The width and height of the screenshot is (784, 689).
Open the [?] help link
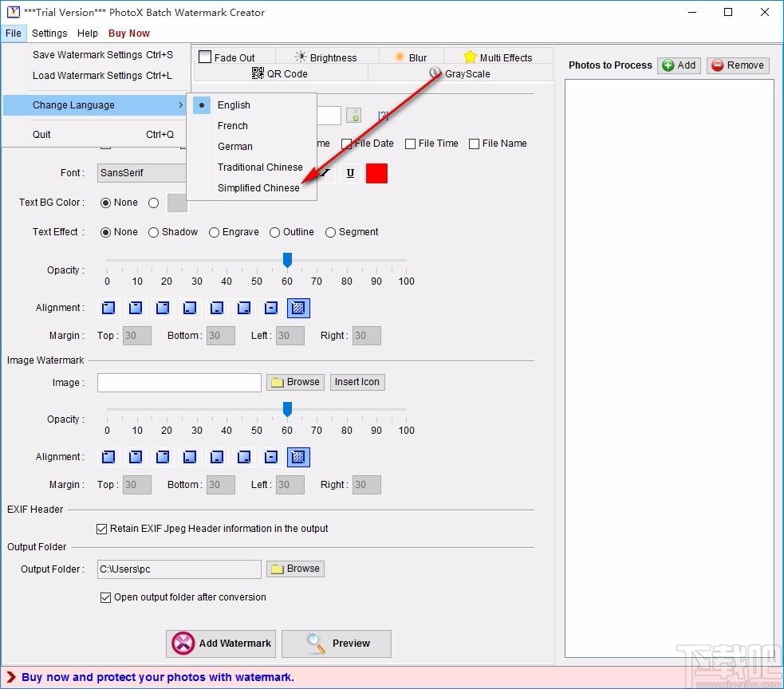[x=383, y=116]
